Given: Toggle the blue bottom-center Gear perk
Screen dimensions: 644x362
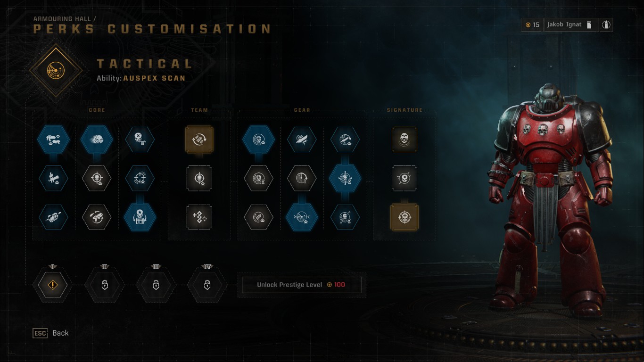Looking at the screenshot, I should click(302, 217).
